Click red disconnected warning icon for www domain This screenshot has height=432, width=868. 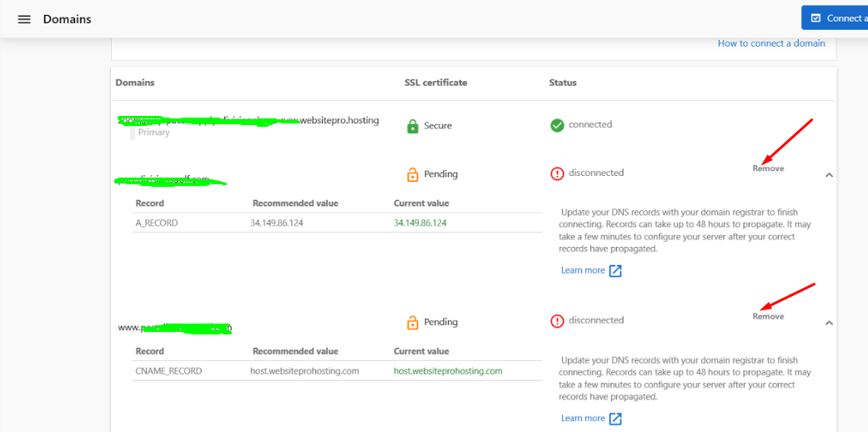557,321
